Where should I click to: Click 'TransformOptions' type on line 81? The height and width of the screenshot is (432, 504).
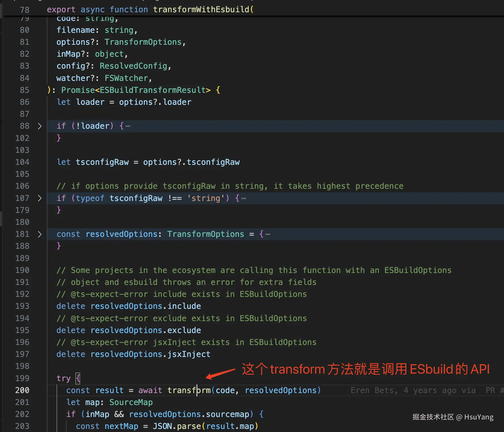click(x=143, y=42)
